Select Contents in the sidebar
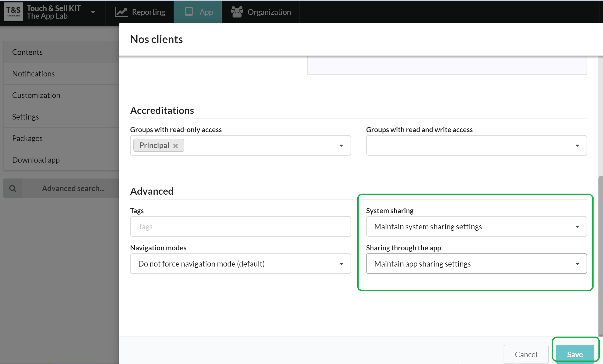Screen dimensions: 603x364 point(61,52)
